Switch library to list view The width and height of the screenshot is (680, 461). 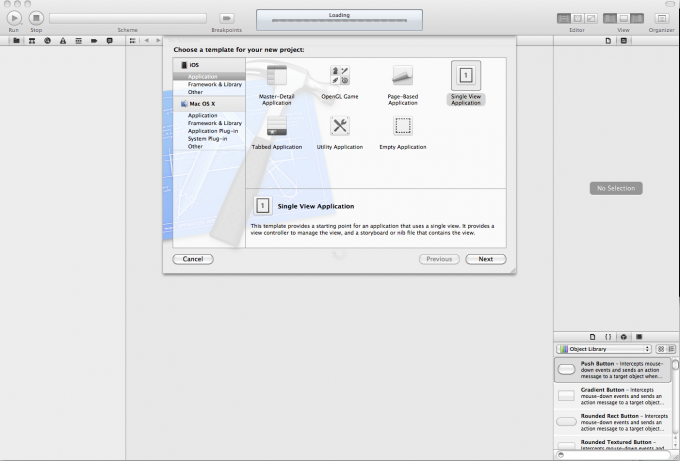coord(671,349)
